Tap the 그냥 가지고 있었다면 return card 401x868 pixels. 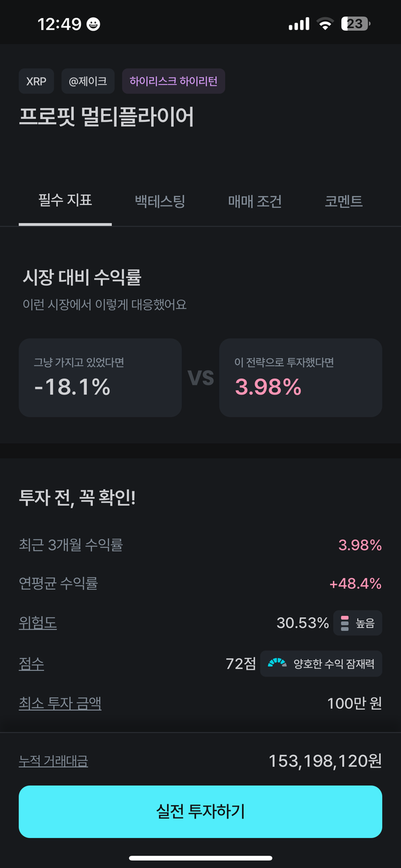pos(100,378)
